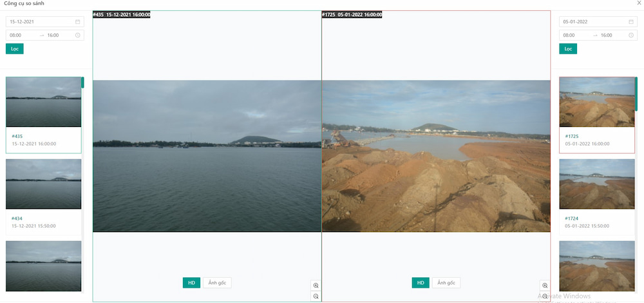Select third thumbnail below #434 in left list
The image size is (644, 303).
(x=44, y=266)
